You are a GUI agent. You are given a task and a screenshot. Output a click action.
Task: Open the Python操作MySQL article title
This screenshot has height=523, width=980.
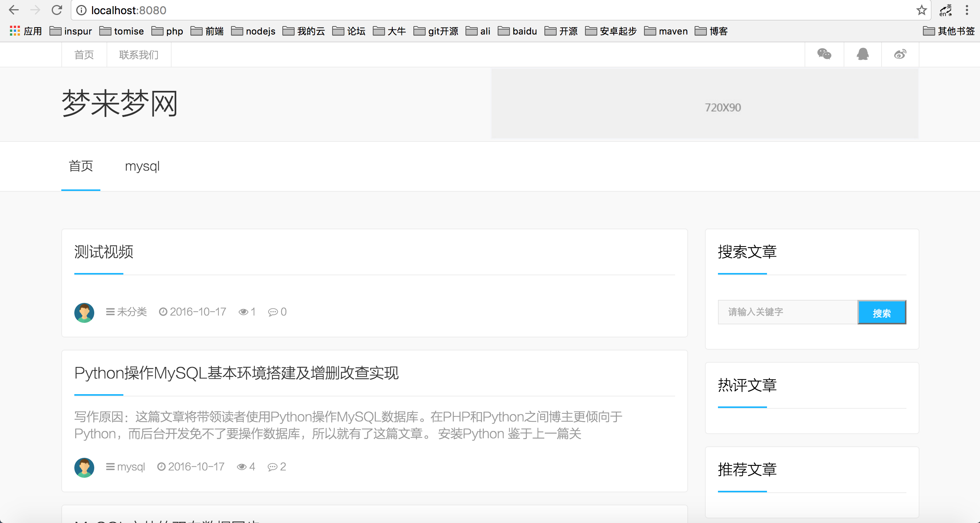(x=236, y=373)
